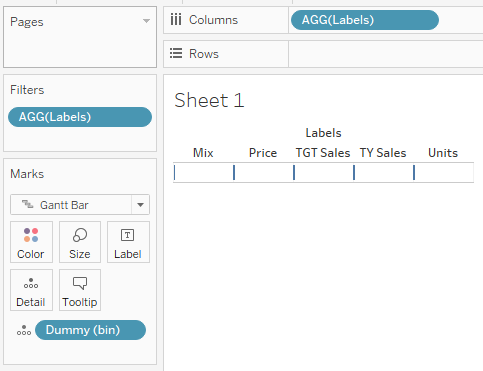Select the AGG(Labels) pill in Filters

pyautogui.click(x=80, y=117)
